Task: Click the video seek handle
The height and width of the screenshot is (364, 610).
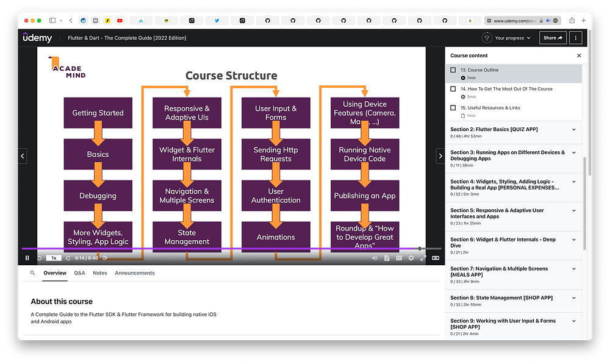Action: pos(420,248)
